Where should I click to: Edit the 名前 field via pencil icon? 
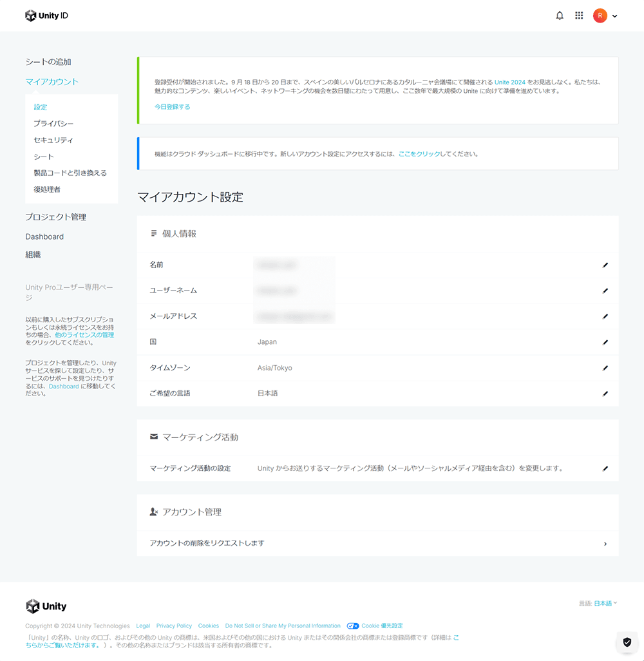click(x=605, y=265)
